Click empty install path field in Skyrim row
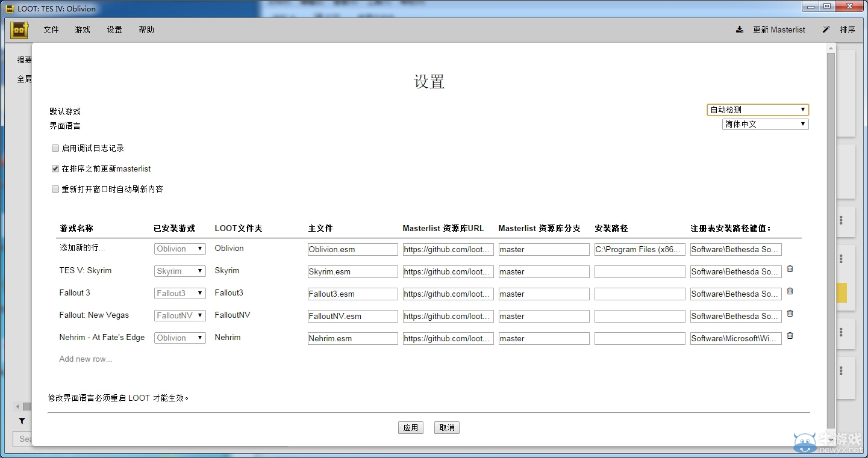868x458 pixels. coord(640,271)
